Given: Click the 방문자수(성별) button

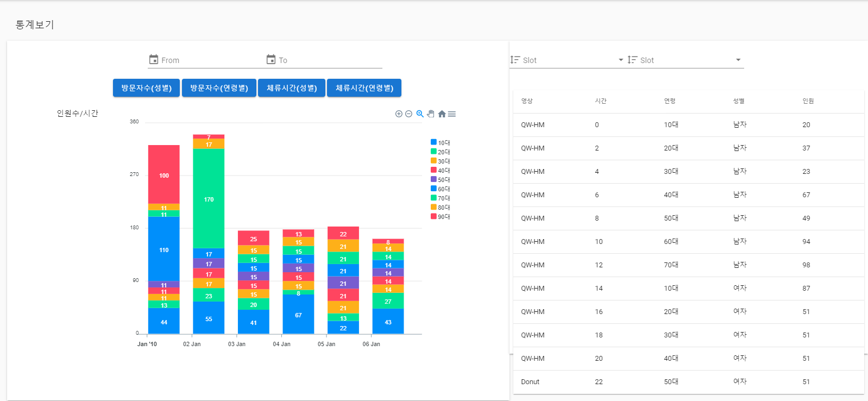Looking at the screenshot, I should [x=146, y=88].
